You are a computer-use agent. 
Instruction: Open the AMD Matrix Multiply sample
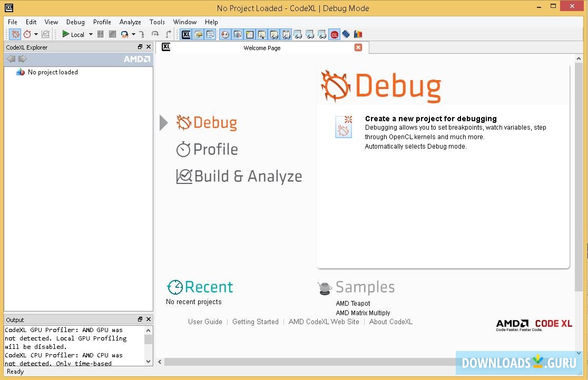363,313
